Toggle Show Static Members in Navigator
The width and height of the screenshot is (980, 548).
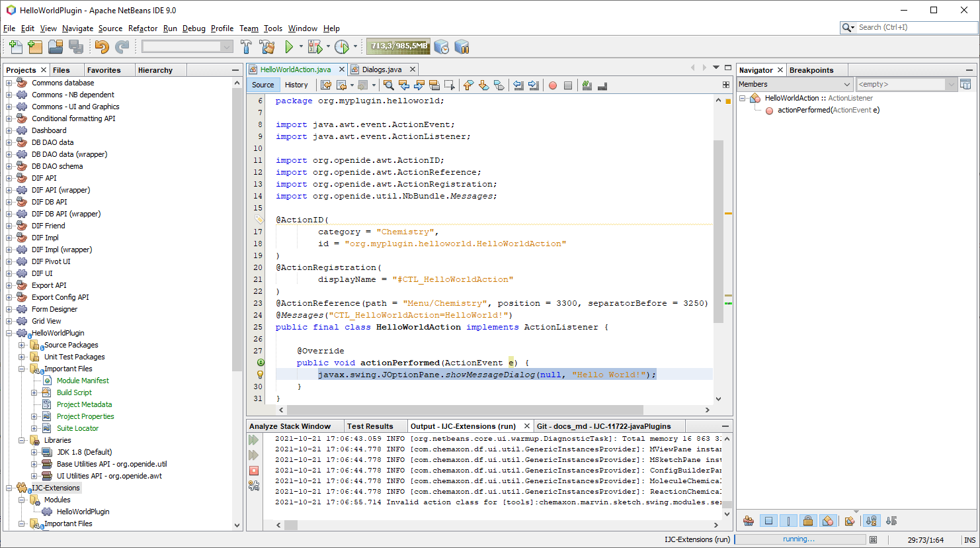click(788, 521)
